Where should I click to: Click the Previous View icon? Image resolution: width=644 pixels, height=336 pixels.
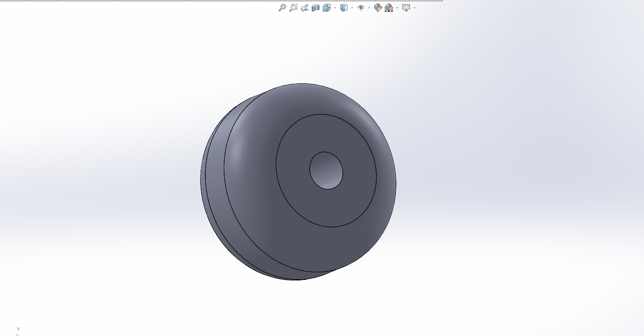click(304, 8)
